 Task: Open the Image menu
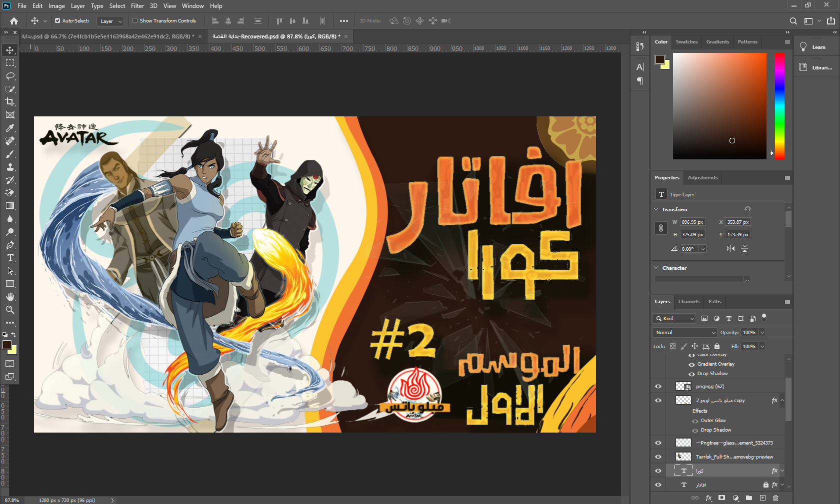click(56, 6)
